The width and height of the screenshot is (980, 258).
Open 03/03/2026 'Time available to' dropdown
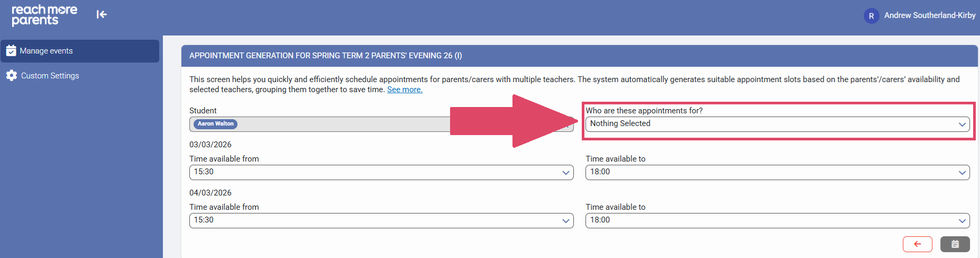pyautogui.click(x=777, y=172)
